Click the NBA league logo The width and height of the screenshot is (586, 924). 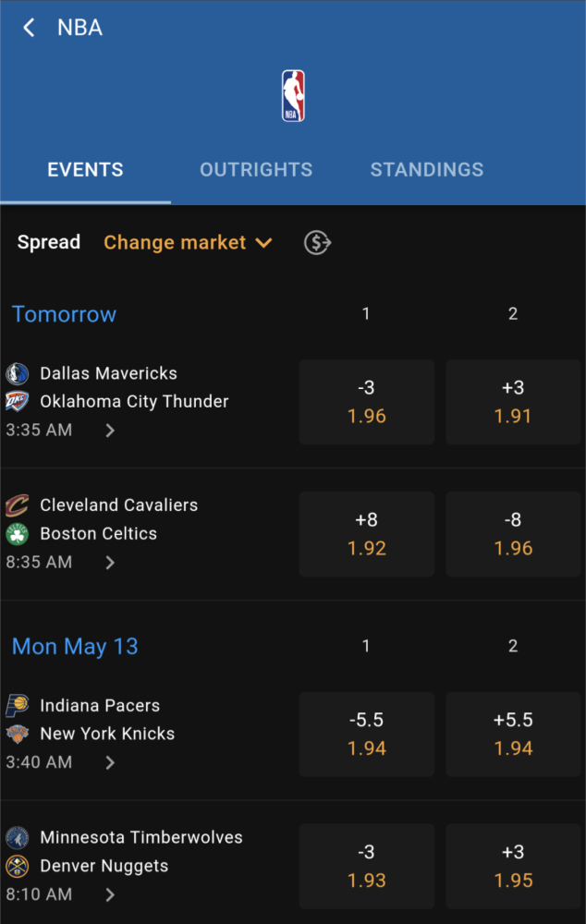(x=293, y=95)
